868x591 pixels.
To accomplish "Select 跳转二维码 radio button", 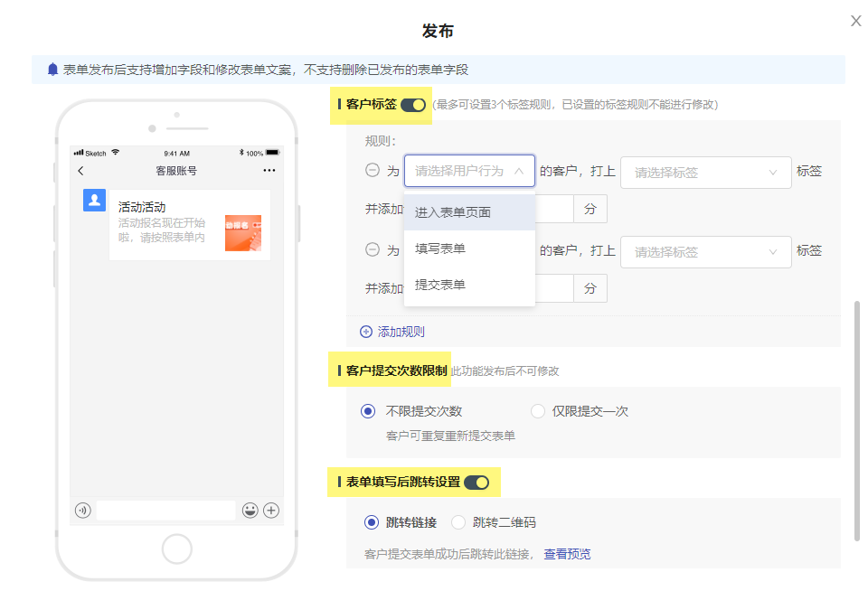I will pos(458,522).
